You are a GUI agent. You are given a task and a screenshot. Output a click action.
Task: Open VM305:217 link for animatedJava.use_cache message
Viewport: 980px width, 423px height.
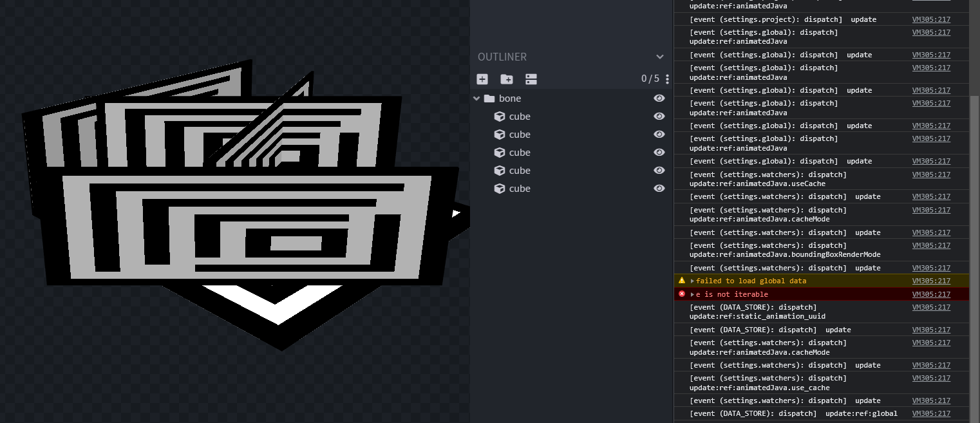pyautogui.click(x=931, y=379)
